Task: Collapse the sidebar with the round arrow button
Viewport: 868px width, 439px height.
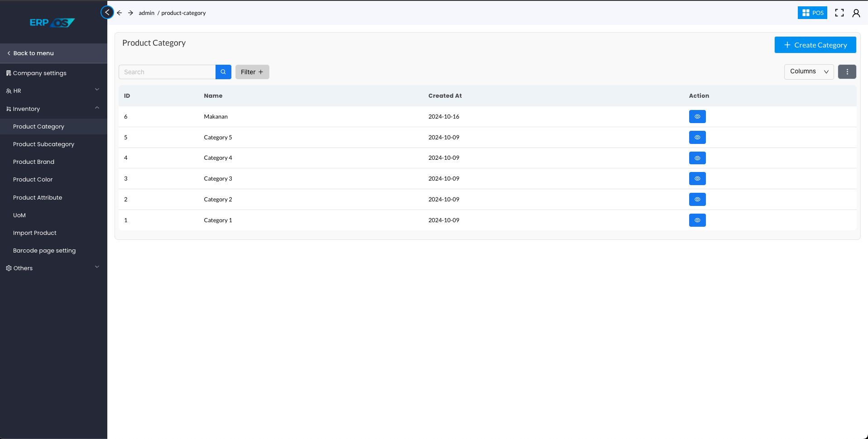Action: tap(107, 12)
